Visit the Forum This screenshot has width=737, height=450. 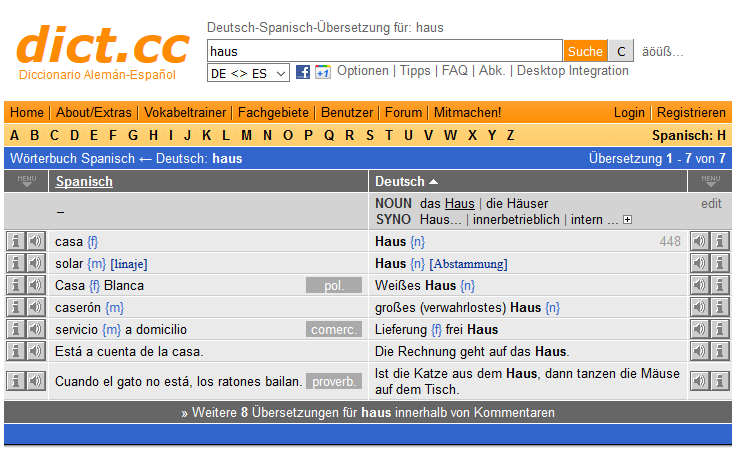tap(403, 112)
